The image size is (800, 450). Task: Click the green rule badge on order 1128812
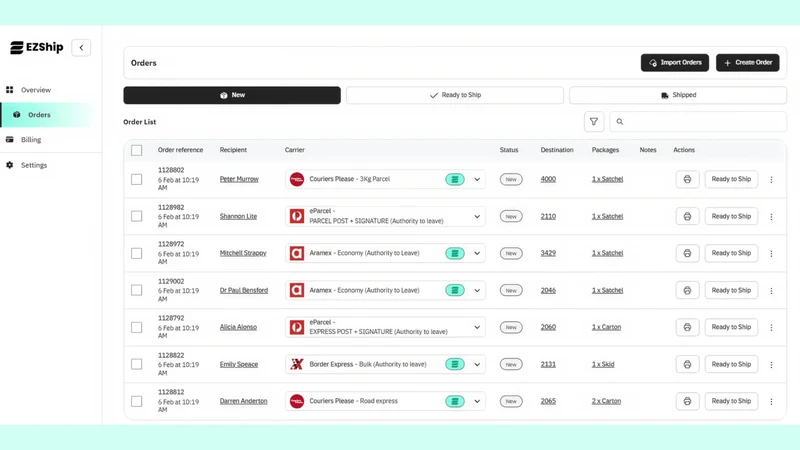(455, 402)
